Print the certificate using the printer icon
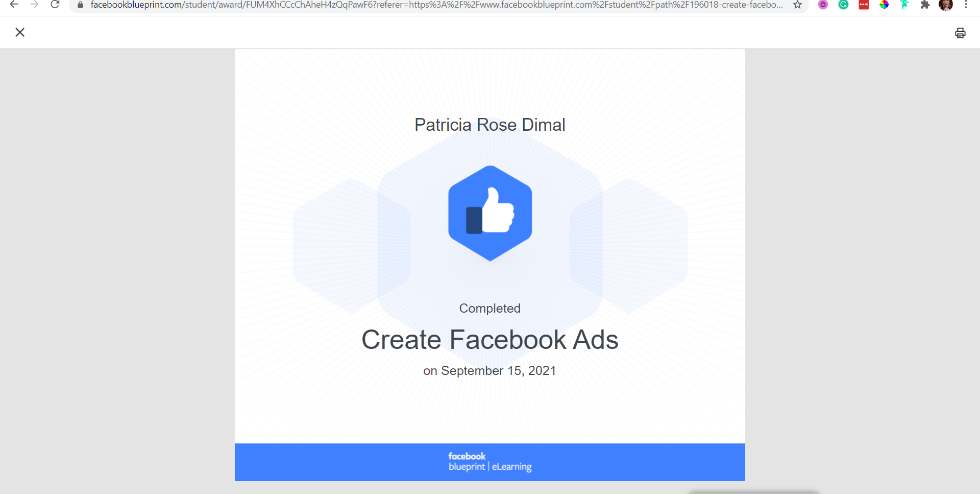 click(961, 32)
